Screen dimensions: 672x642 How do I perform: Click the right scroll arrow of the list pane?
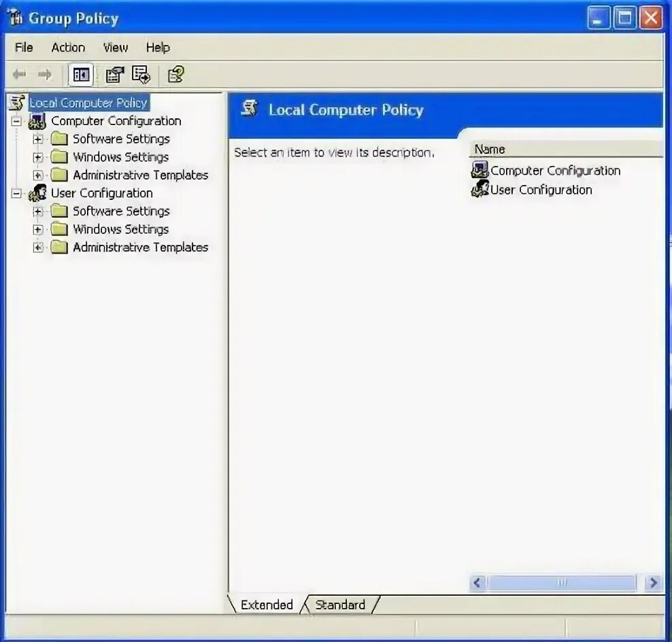click(654, 583)
